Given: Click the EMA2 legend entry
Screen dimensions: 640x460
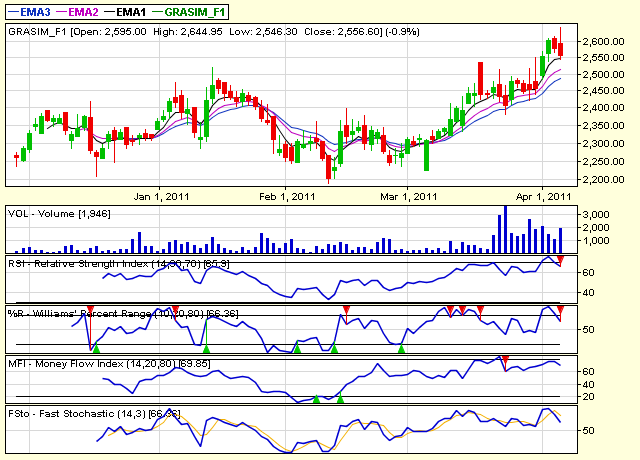Looking at the screenshot, I should [x=78, y=12].
